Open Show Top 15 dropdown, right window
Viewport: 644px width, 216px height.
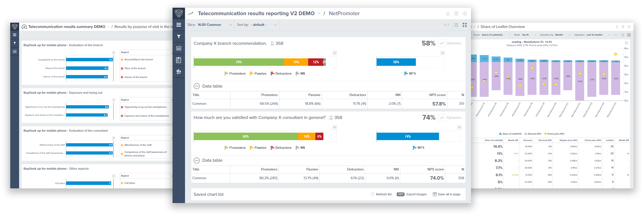point(525,35)
